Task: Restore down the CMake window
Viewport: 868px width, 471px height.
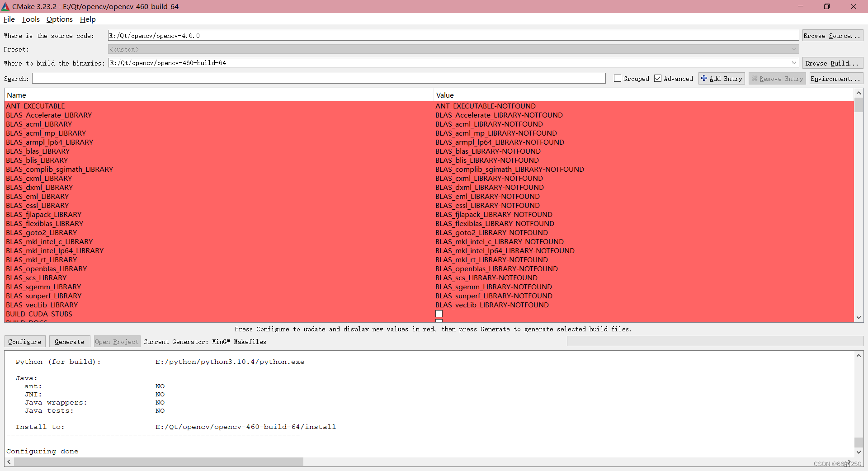Action: pos(827,6)
